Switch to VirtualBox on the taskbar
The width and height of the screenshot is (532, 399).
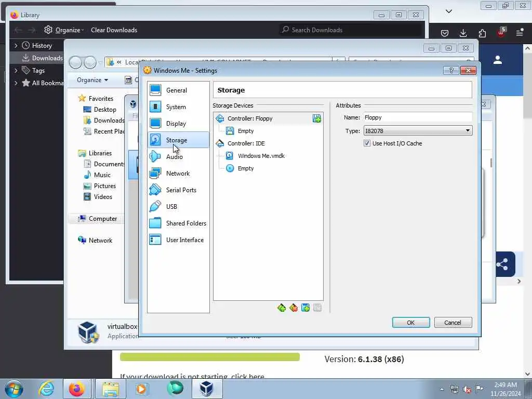point(207,389)
